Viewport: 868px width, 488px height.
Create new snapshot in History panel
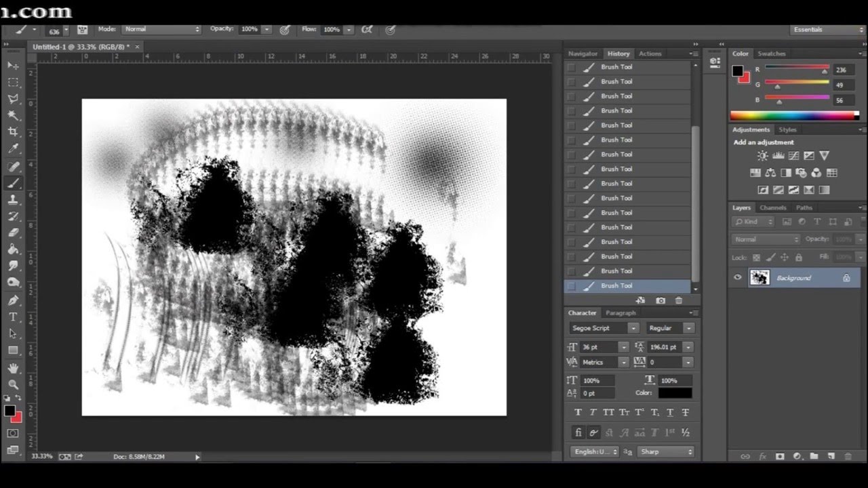(660, 300)
